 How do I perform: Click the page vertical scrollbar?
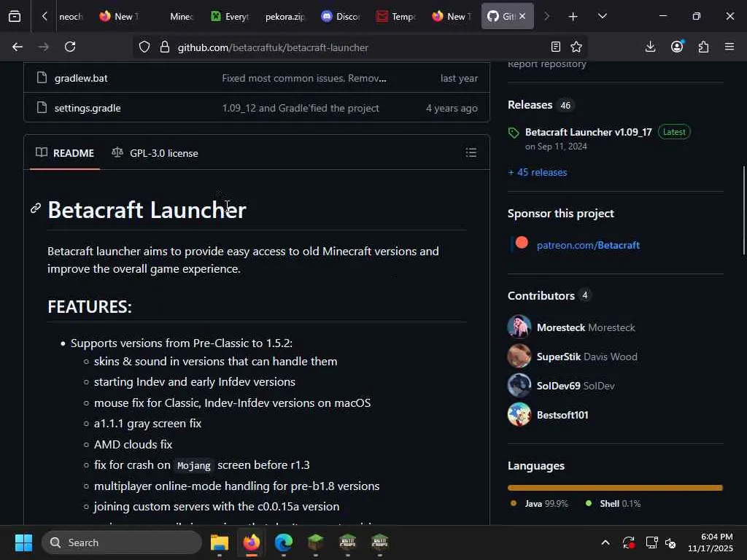pyautogui.click(x=743, y=209)
